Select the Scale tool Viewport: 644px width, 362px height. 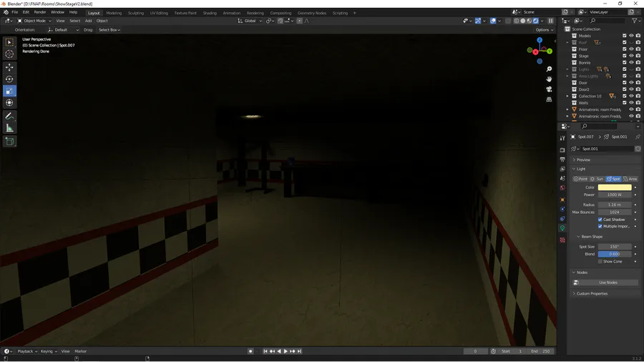coord(9,91)
